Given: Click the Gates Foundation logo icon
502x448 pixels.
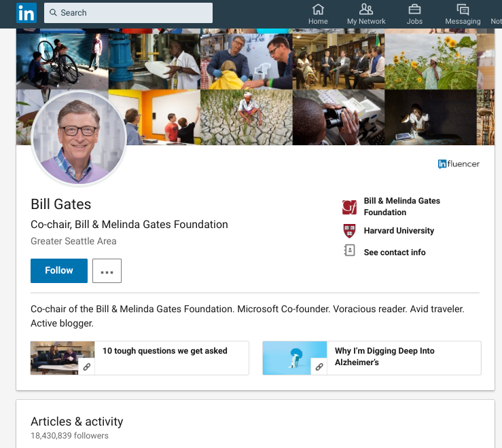Looking at the screenshot, I should pos(349,207).
